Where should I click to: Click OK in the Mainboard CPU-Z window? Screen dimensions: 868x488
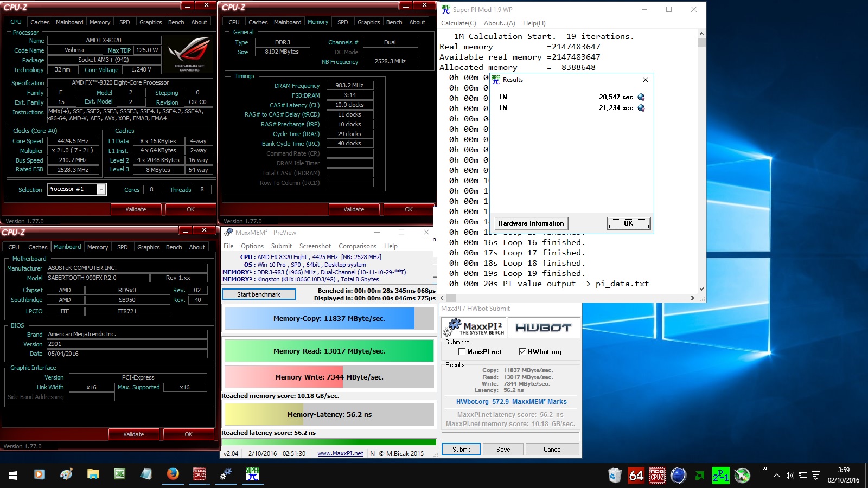coord(188,434)
